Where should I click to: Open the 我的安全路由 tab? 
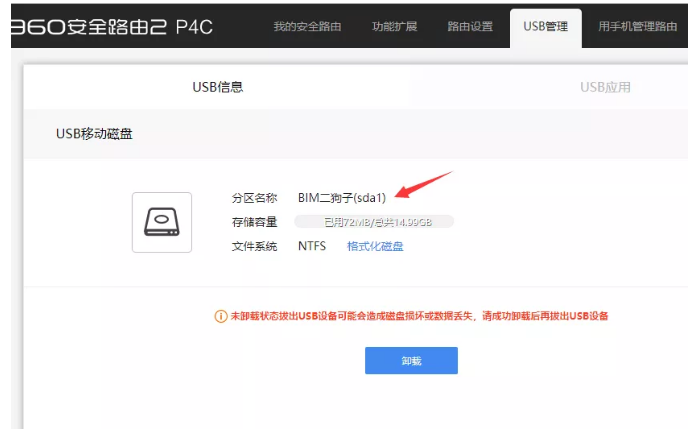tap(307, 27)
